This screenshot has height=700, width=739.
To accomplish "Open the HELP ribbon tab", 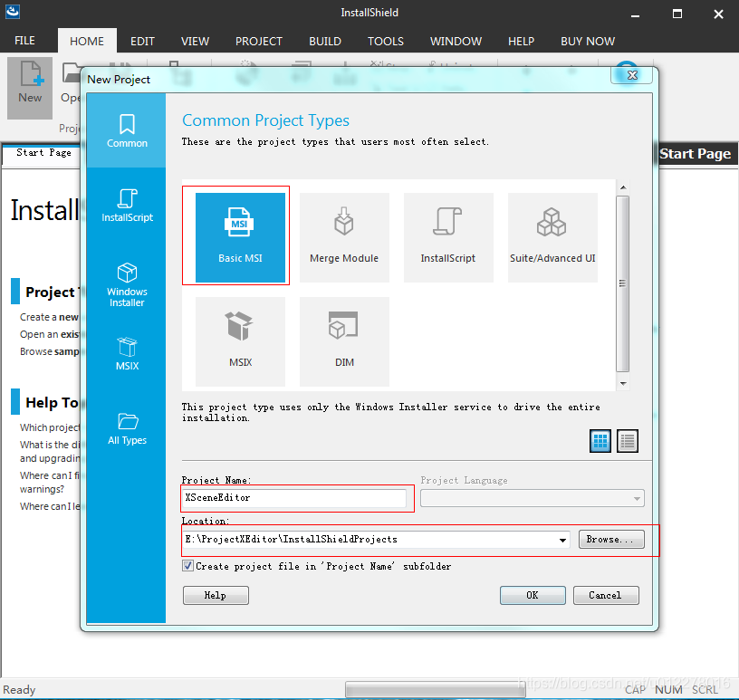I will 521,41.
